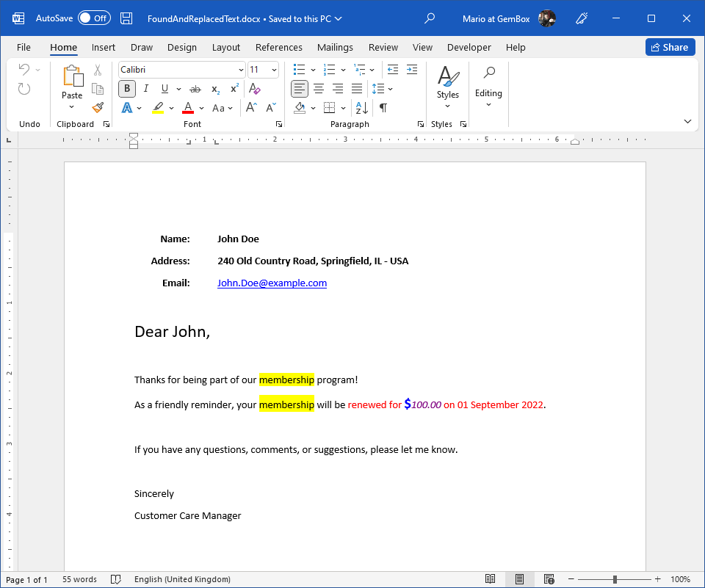Click the Share button

tap(670, 47)
